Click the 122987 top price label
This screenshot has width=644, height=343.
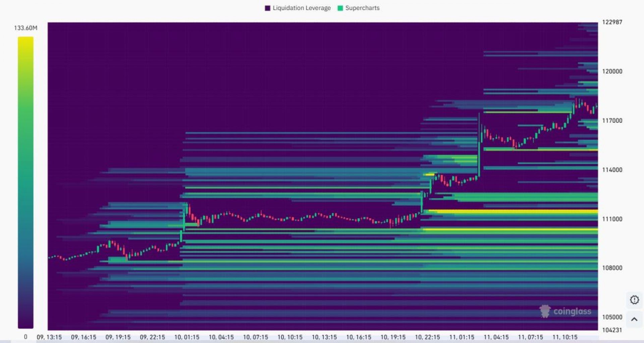612,22
